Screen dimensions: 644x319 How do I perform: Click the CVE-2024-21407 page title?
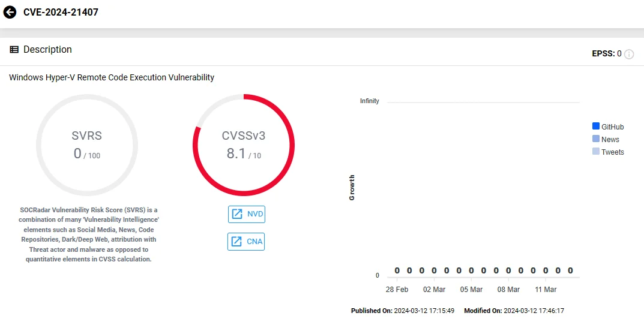pyautogui.click(x=61, y=13)
